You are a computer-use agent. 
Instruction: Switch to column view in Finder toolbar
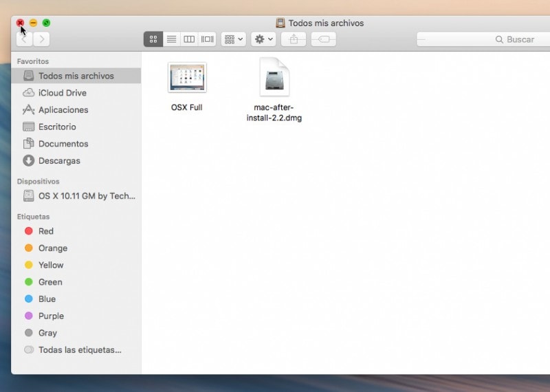point(189,39)
